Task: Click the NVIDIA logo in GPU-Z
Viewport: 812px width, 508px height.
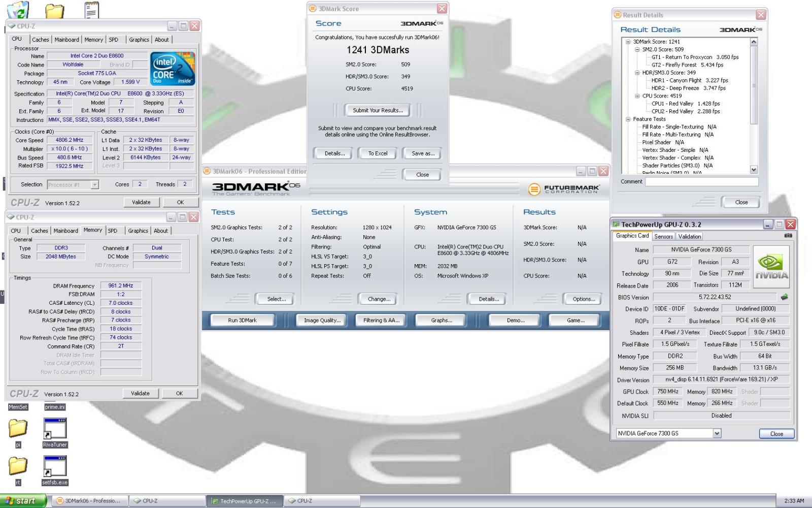Action: tap(771, 267)
